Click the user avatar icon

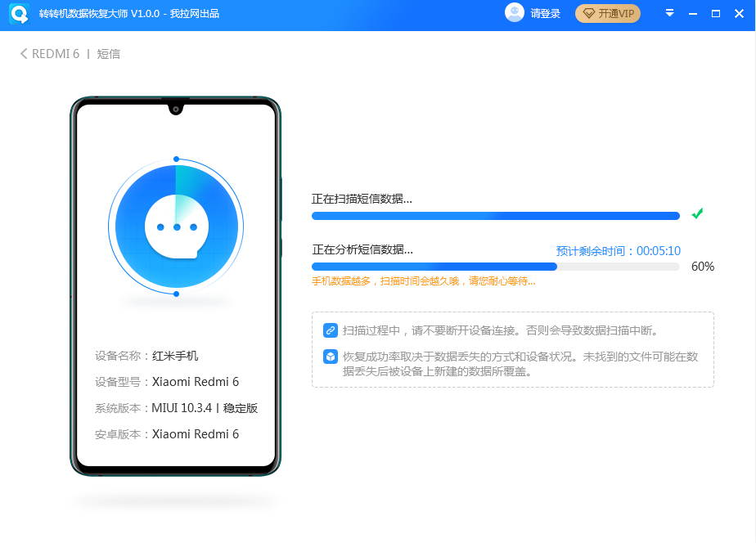pyautogui.click(x=515, y=13)
